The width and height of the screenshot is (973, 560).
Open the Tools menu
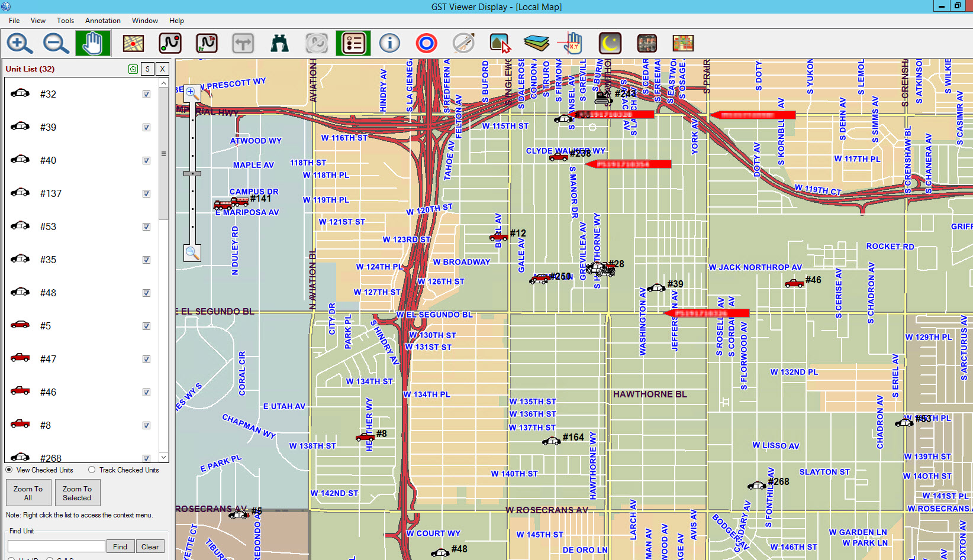click(65, 21)
